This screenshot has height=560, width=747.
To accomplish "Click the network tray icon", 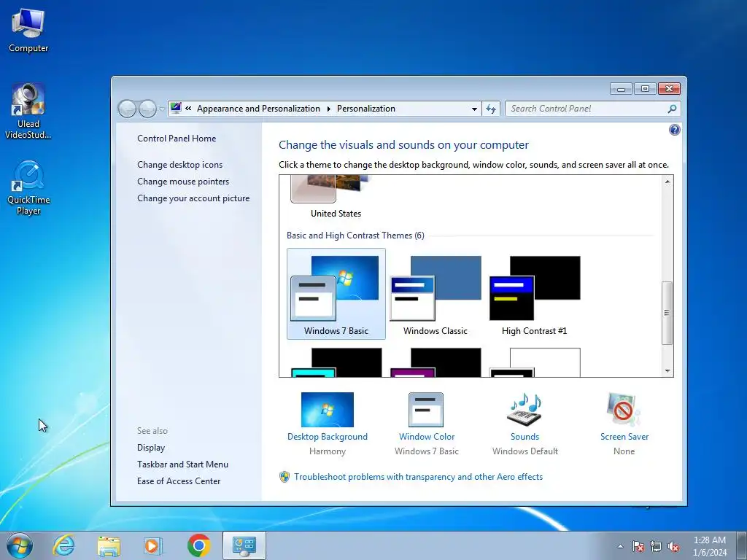I will tap(656, 546).
